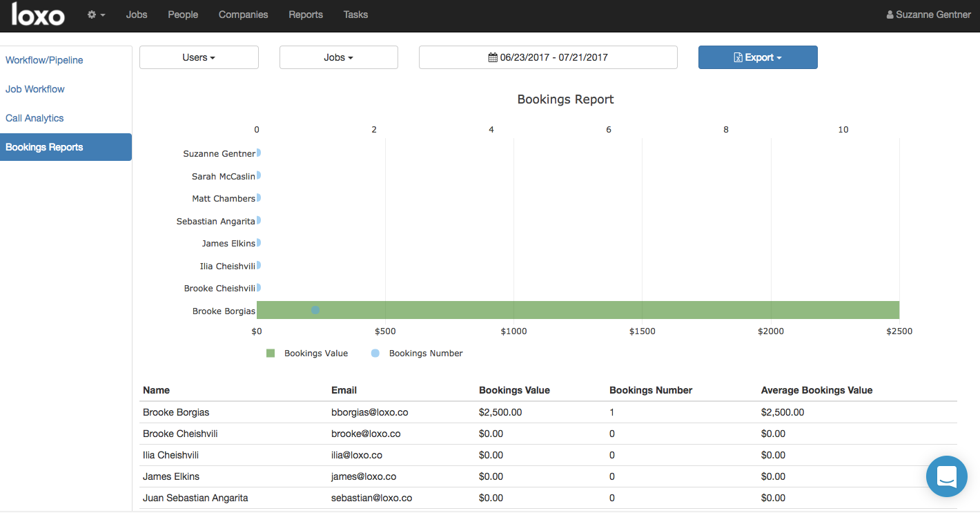Click the green Bookings Value legend square
The image size is (980, 513).
point(270,353)
